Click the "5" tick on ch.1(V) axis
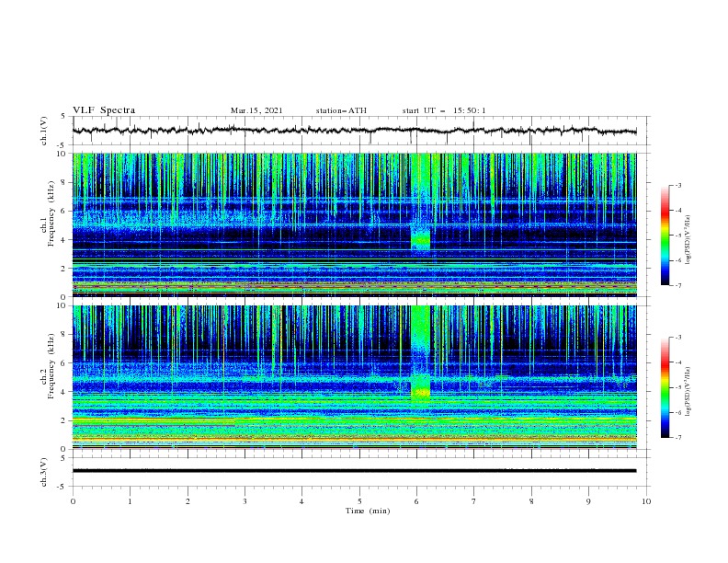The image size is (728, 563). click(x=64, y=116)
